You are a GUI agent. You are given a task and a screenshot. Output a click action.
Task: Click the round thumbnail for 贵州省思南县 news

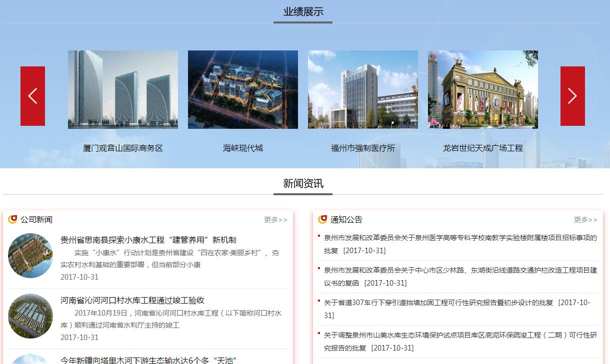(x=30, y=256)
